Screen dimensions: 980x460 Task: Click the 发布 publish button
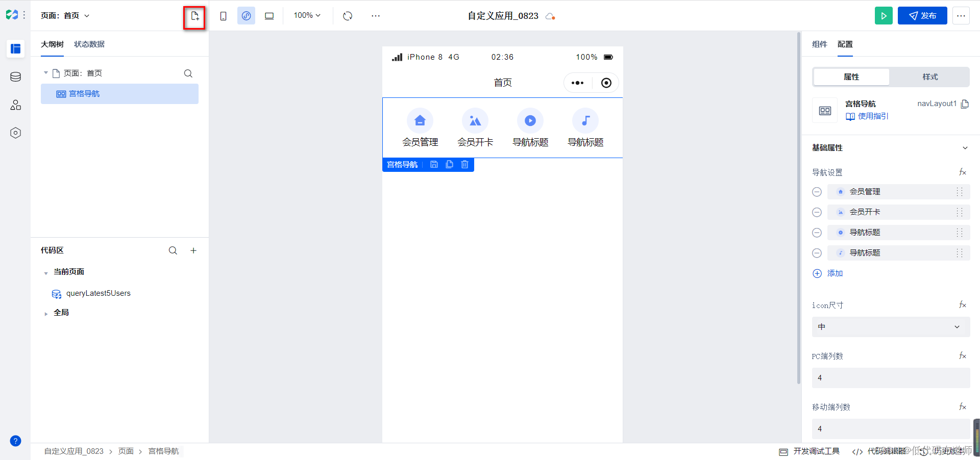click(x=922, y=16)
